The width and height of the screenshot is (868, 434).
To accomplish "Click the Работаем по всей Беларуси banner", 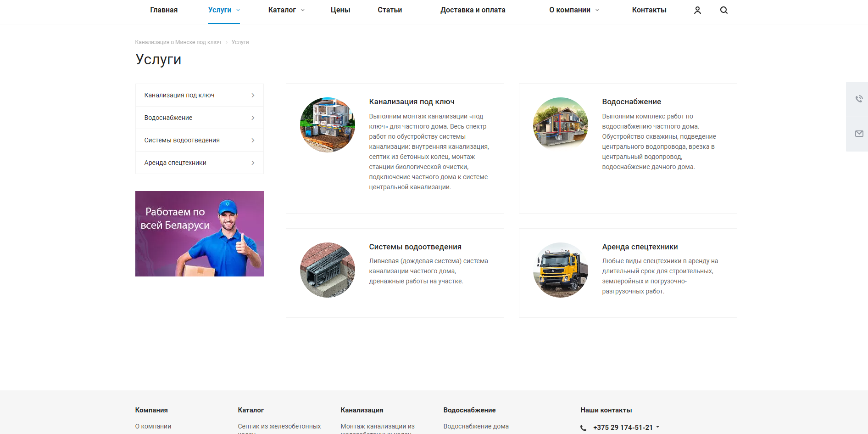I will [x=200, y=234].
